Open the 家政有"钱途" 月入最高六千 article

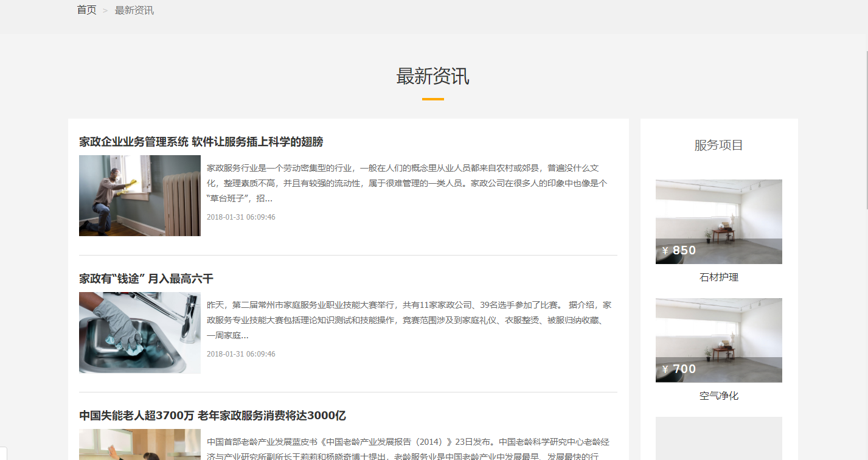click(146, 279)
